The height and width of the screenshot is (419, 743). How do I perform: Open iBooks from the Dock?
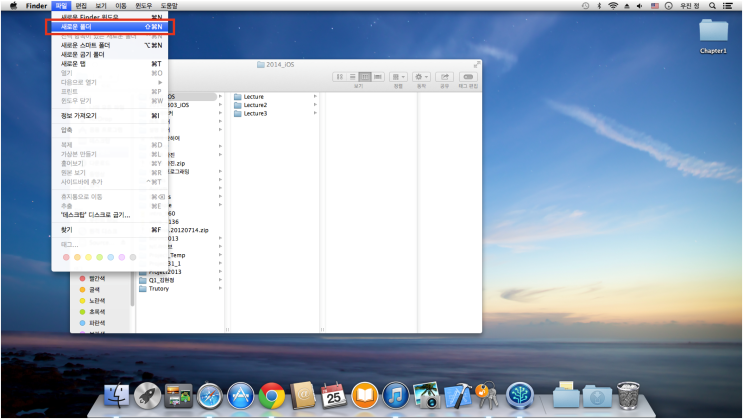coord(364,396)
